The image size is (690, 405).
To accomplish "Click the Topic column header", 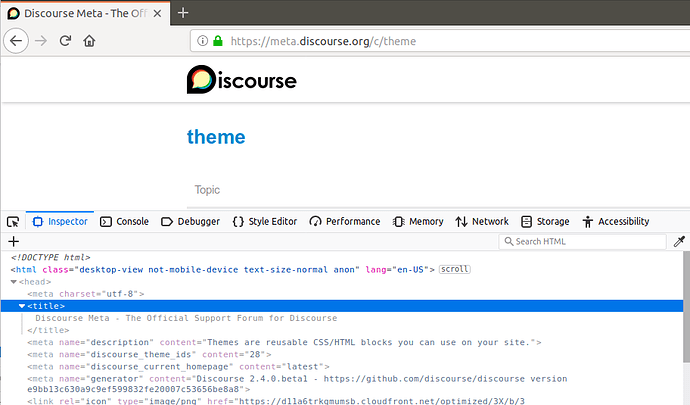I will tap(207, 190).
